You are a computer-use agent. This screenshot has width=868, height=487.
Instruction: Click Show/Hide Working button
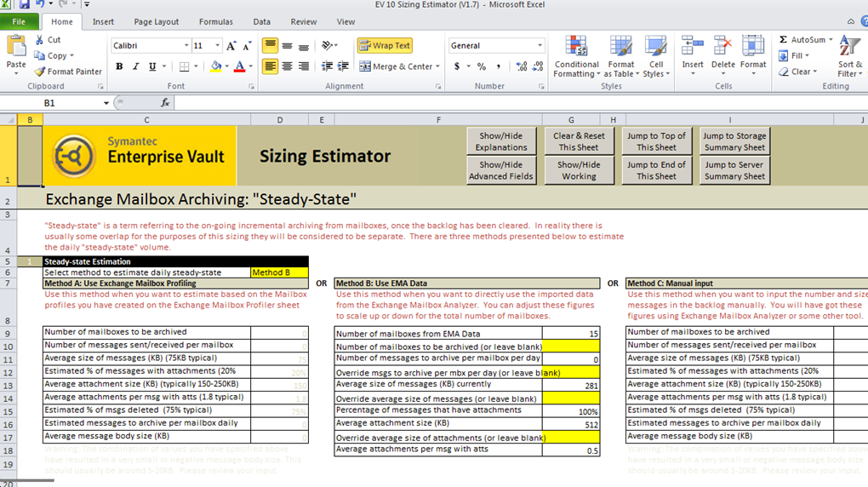[x=579, y=170]
